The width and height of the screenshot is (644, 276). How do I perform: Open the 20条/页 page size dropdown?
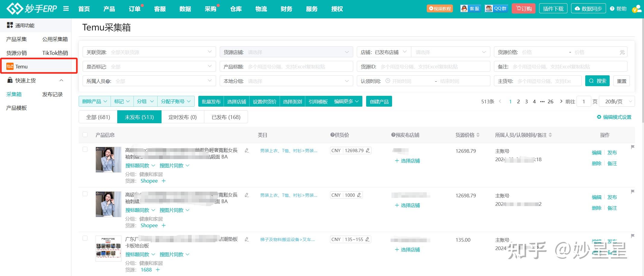click(617, 101)
